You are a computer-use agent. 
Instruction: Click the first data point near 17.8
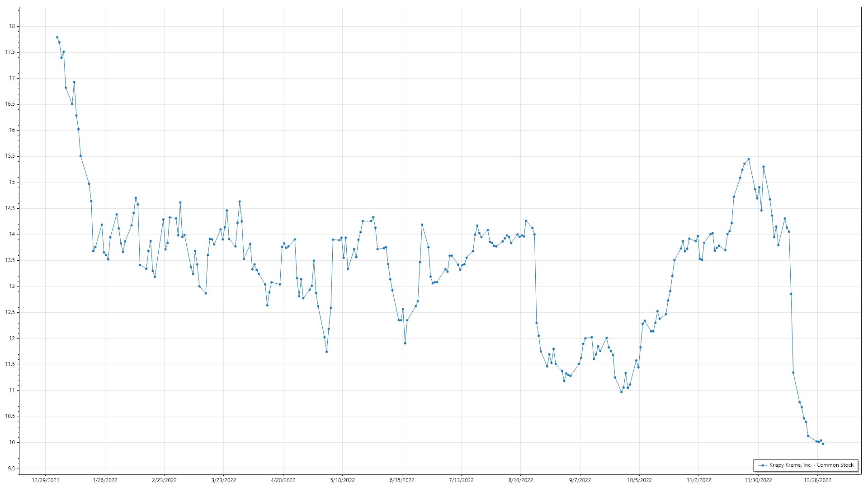click(x=57, y=37)
